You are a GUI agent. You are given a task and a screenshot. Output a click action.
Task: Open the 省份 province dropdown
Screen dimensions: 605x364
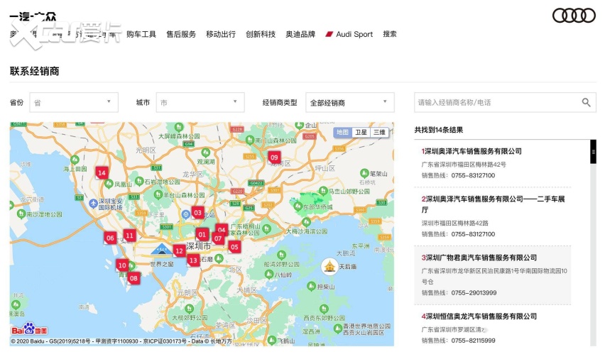[x=73, y=102]
